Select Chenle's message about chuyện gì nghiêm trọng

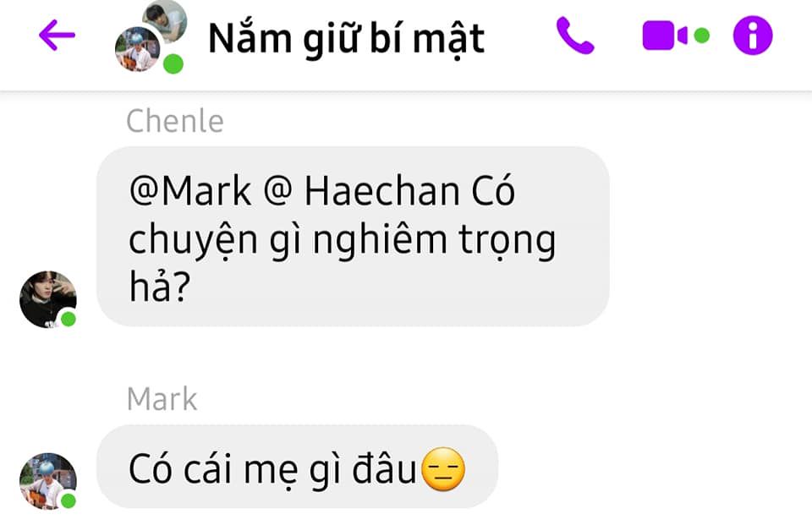[354, 237]
